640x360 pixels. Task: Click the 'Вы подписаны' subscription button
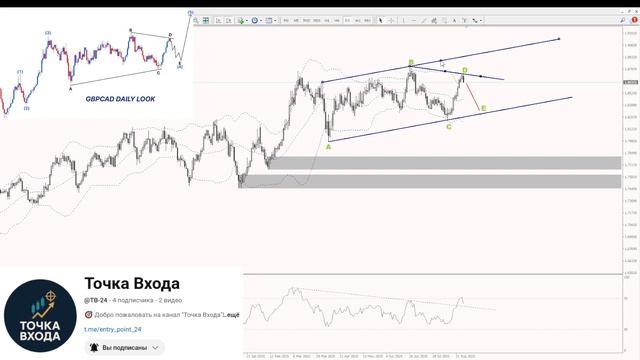pyautogui.click(x=124, y=348)
